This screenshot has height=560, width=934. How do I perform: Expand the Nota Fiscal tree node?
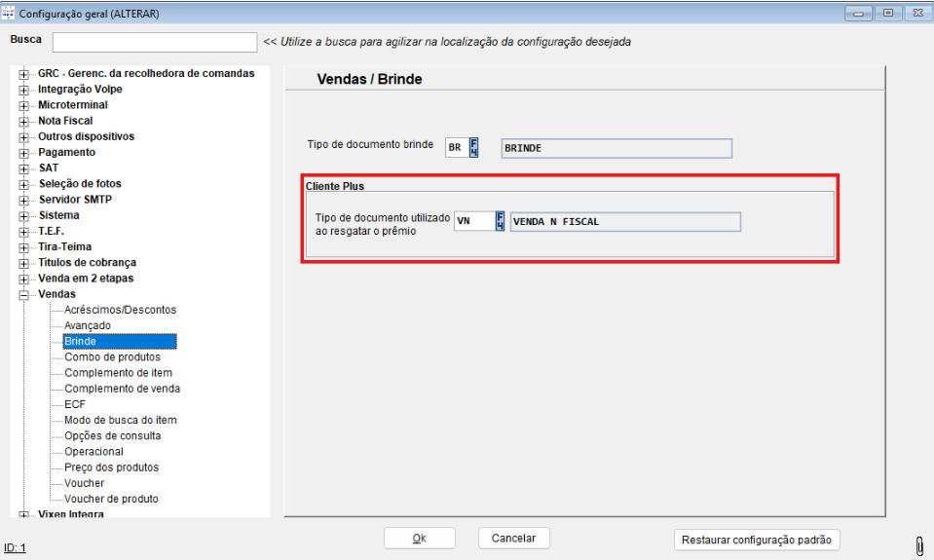(x=23, y=121)
